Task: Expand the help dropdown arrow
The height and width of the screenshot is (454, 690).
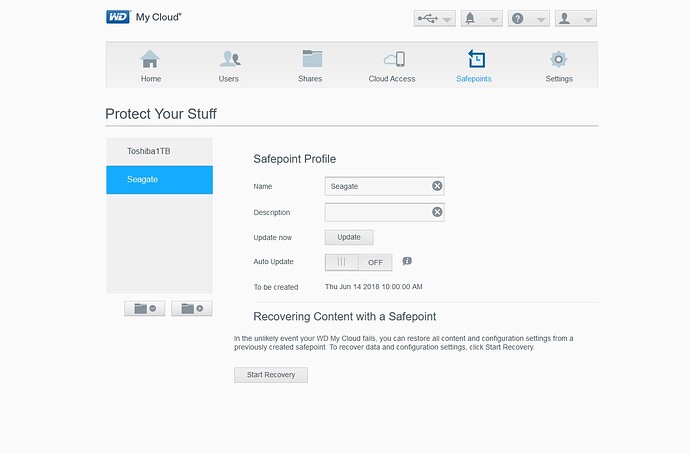Action: (541, 20)
